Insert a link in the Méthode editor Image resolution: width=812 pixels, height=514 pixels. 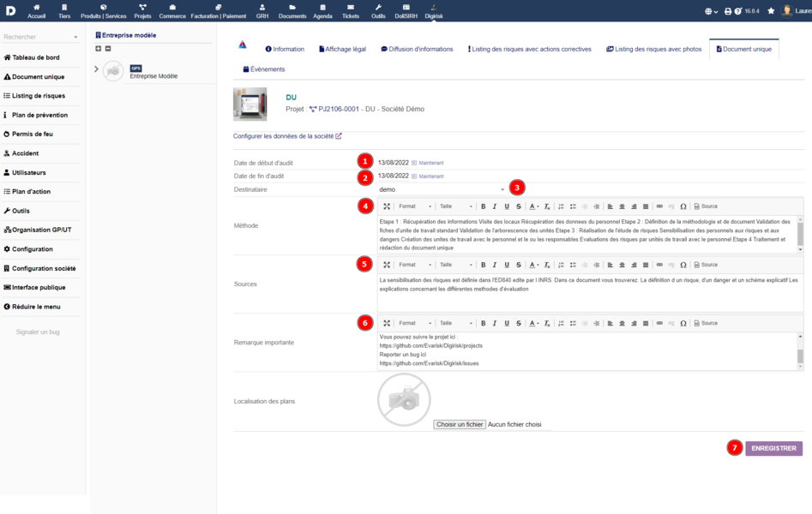(659, 206)
